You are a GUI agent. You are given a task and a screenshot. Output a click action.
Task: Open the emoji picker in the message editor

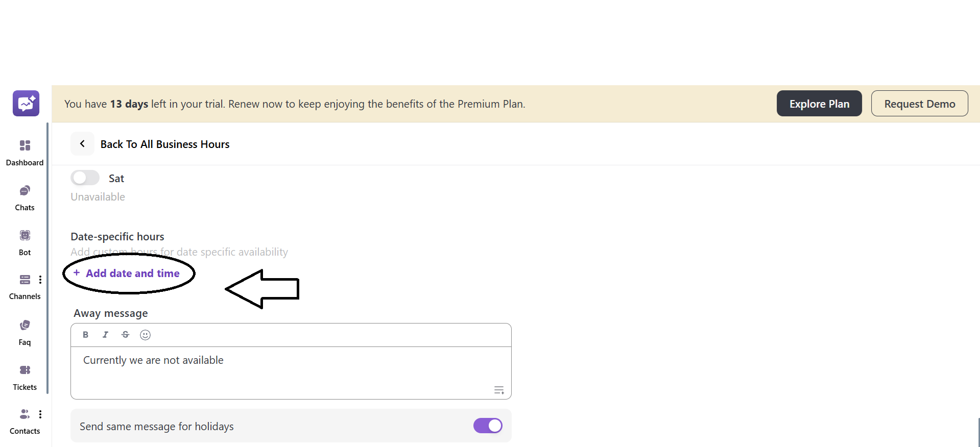click(145, 335)
